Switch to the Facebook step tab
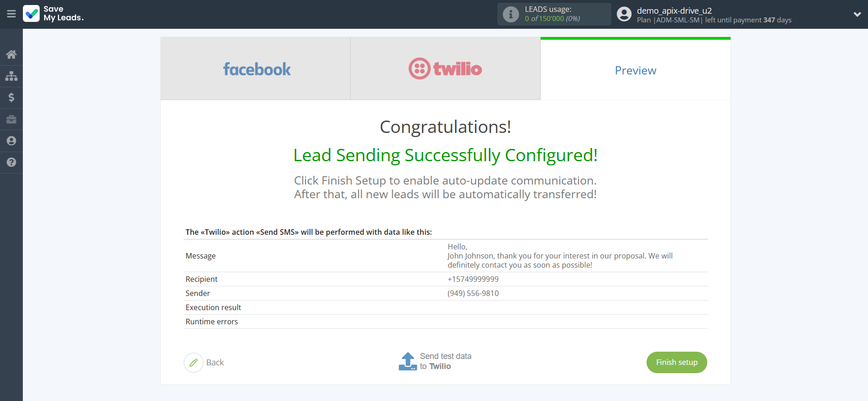 click(x=256, y=69)
